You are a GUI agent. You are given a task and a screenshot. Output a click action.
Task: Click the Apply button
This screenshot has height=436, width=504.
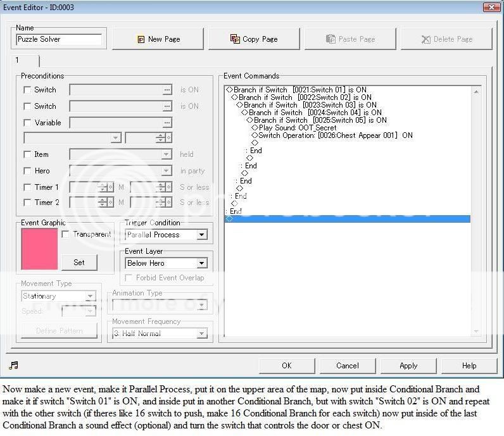pyautogui.click(x=408, y=365)
